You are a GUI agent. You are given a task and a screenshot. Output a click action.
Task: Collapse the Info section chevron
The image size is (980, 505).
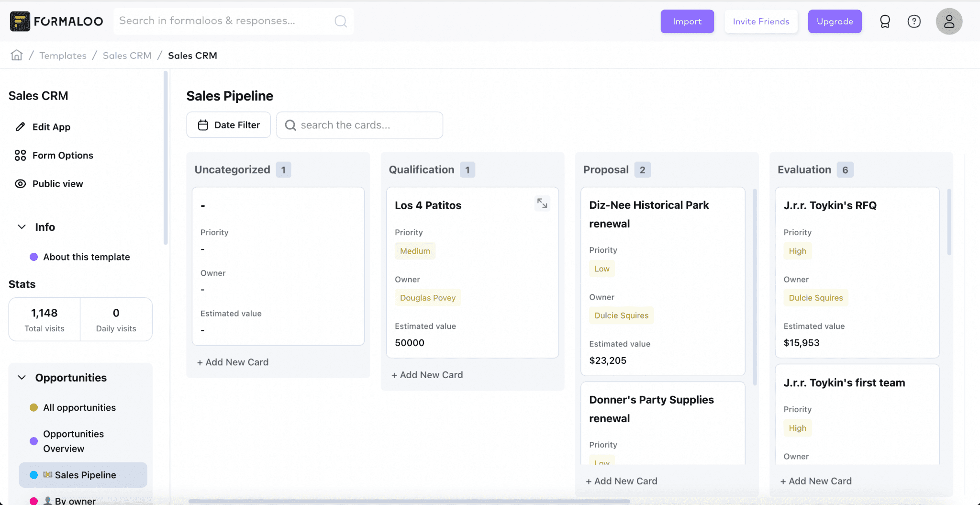point(22,227)
